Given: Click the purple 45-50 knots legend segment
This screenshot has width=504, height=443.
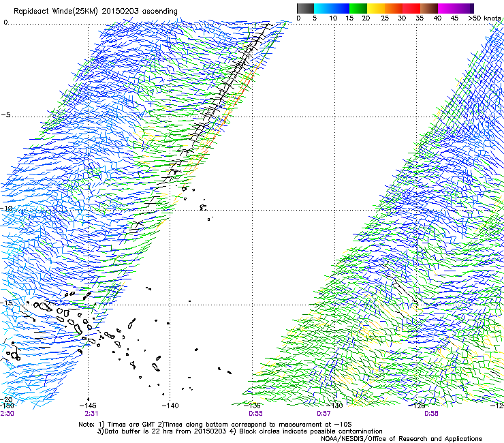Looking at the screenshot, I should pyautogui.click(x=464, y=8).
